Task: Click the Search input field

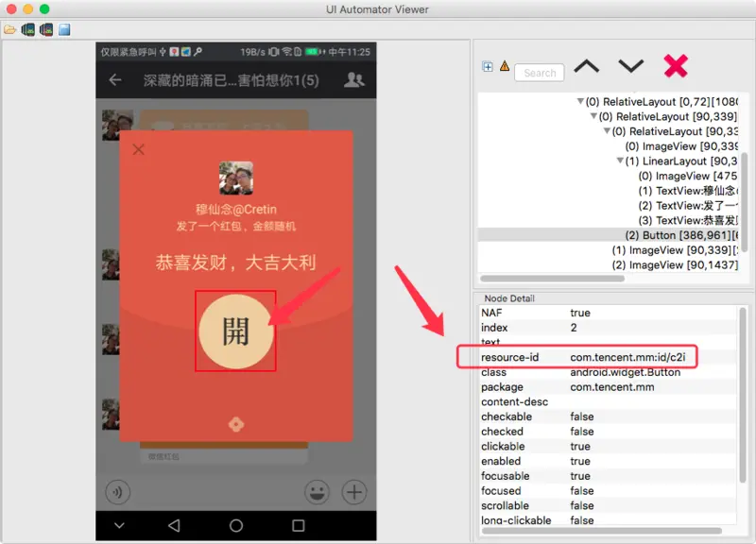Action: click(540, 73)
